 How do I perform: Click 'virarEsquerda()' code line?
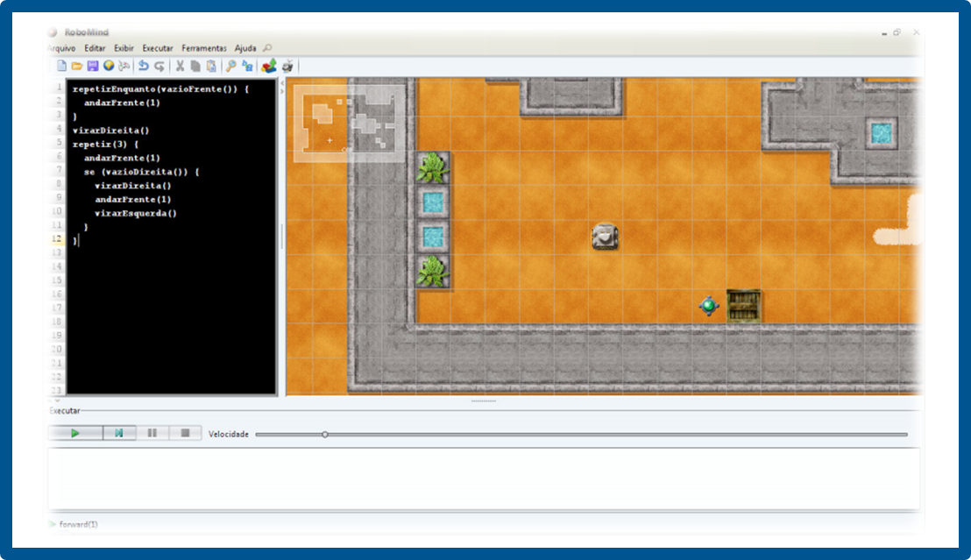pyautogui.click(x=136, y=213)
